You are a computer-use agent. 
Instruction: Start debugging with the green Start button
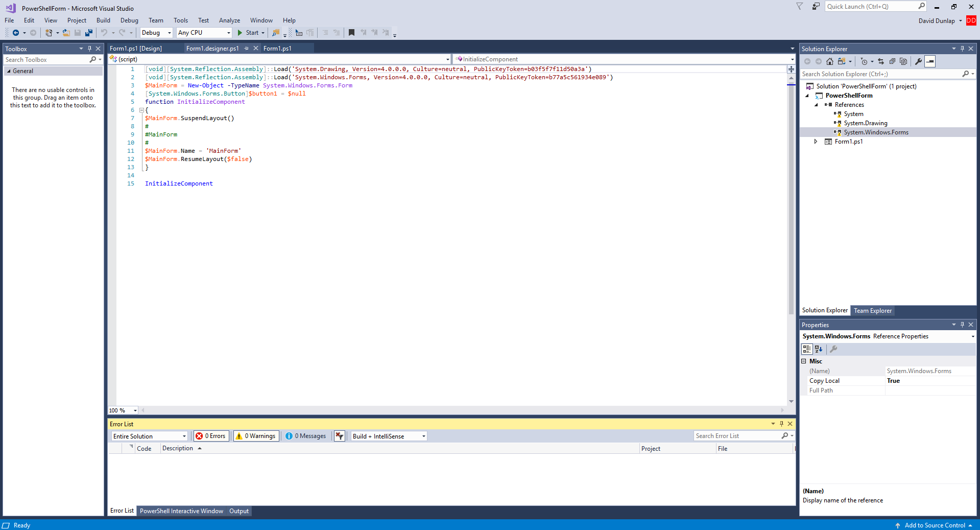point(250,32)
